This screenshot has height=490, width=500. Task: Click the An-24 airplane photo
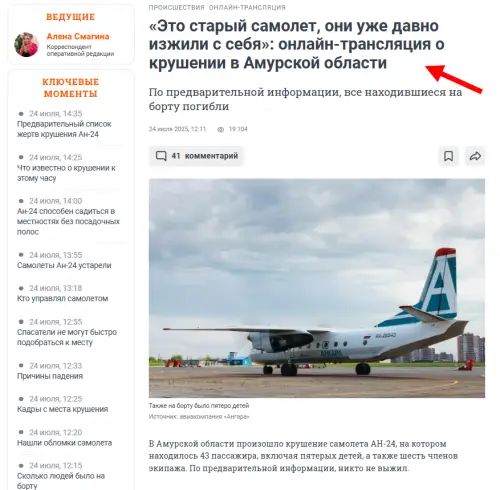pyautogui.click(x=317, y=288)
